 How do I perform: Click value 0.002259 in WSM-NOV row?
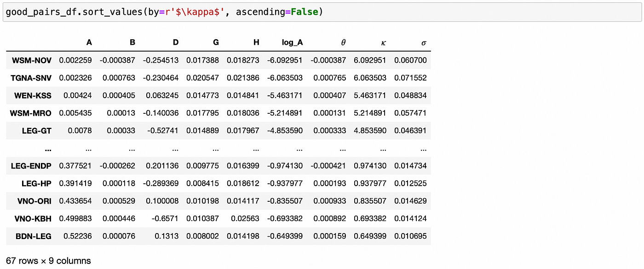tap(75, 60)
